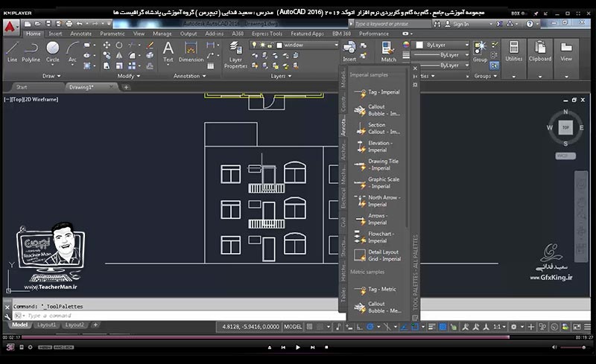
Task: Open the Express Tools ribbon tab
Action: (267, 33)
